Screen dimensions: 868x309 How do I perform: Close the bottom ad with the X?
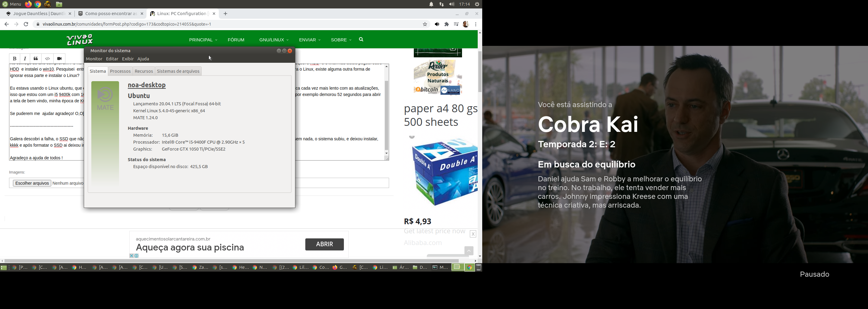tap(473, 234)
